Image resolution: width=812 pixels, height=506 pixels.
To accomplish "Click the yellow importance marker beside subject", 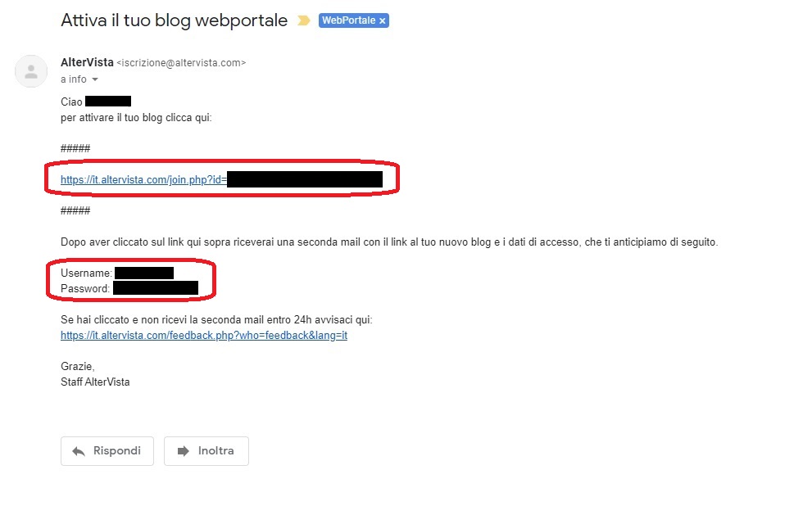I will pyautogui.click(x=304, y=20).
